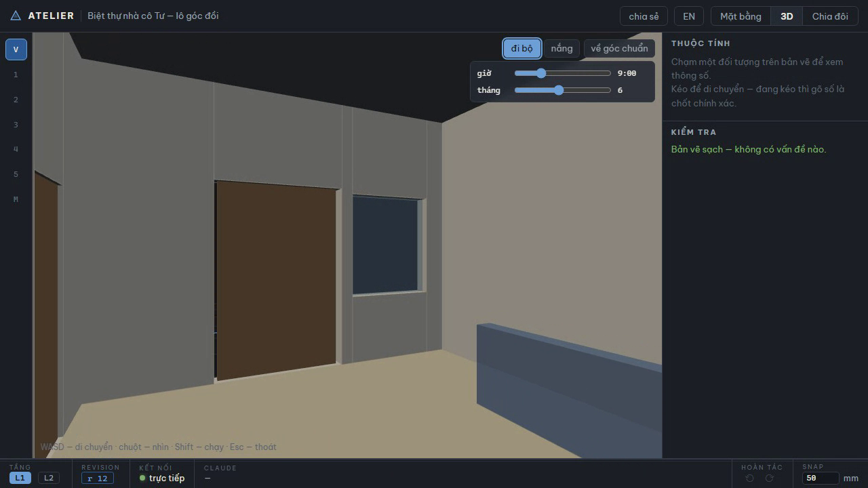This screenshot has height=488, width=868.
Task: Select the M tool in left sidebar
Action: point(16,199)
